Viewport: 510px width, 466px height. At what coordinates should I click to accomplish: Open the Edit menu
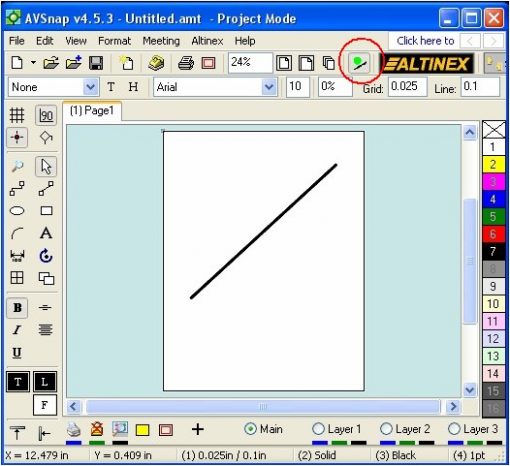44,41
